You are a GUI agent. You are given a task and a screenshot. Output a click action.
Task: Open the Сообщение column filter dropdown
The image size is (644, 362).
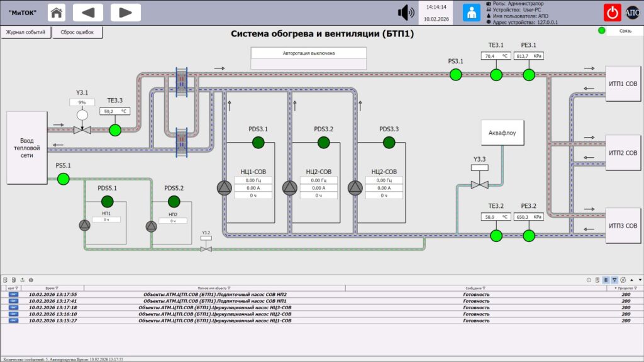click(484, 288)
